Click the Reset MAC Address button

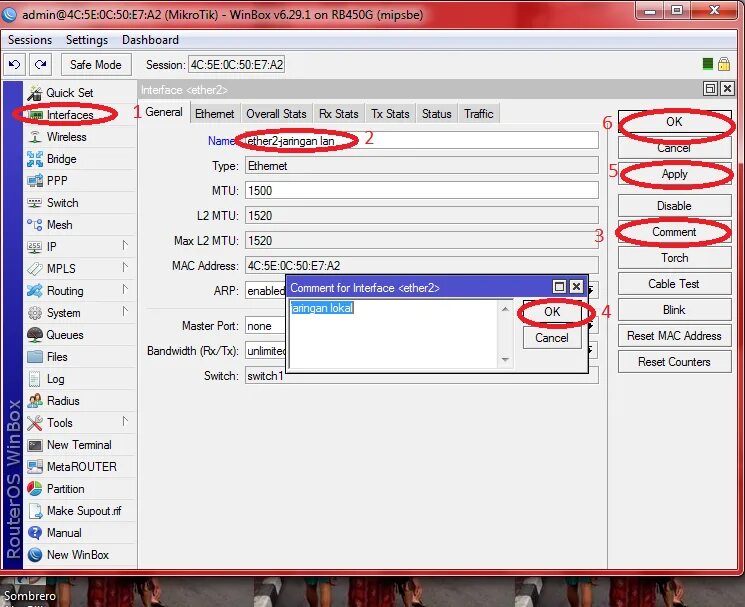click(674, 336)
